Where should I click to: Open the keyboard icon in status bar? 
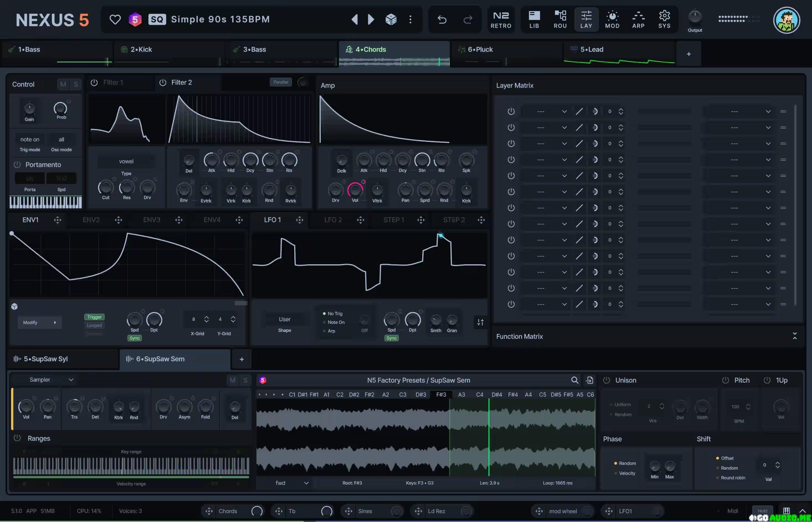[x=786, y=511]
